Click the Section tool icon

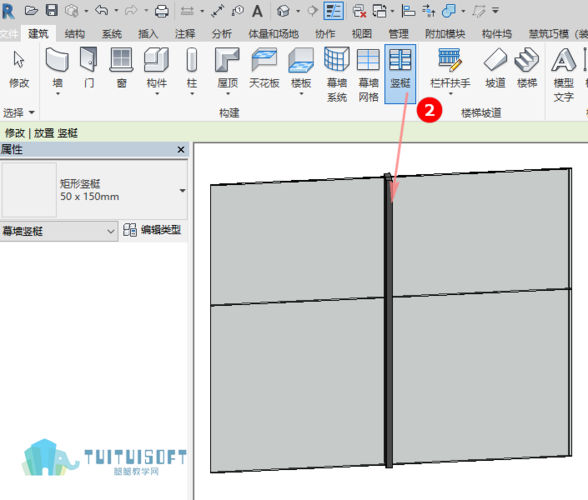pyautogui.click(x=312, y=11)
